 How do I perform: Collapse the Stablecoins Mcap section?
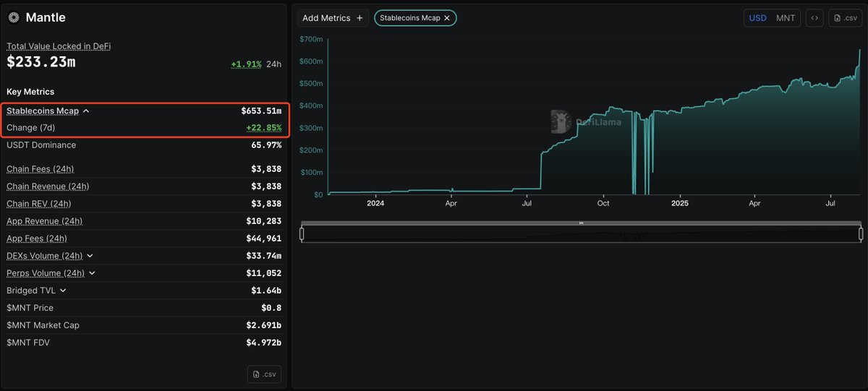pyautogui.click(x=86, y=111)
